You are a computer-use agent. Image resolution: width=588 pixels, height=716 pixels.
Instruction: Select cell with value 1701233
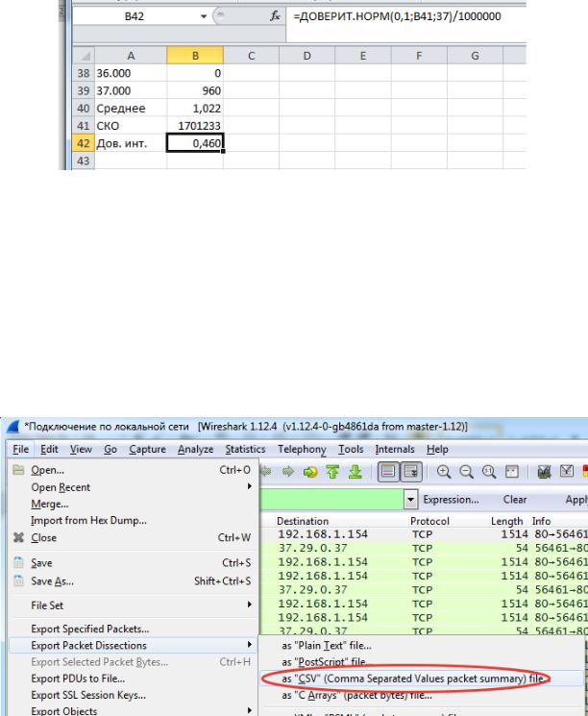[195, 126]
